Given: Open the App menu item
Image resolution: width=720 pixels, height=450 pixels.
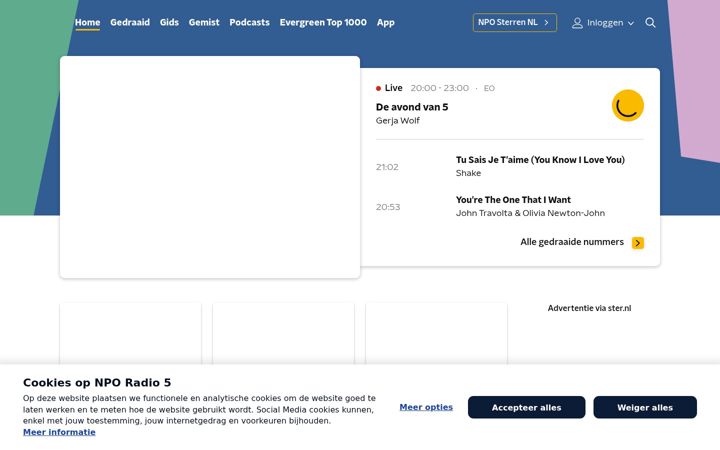Looking at the screenshot, I should [x=386, y=22].
